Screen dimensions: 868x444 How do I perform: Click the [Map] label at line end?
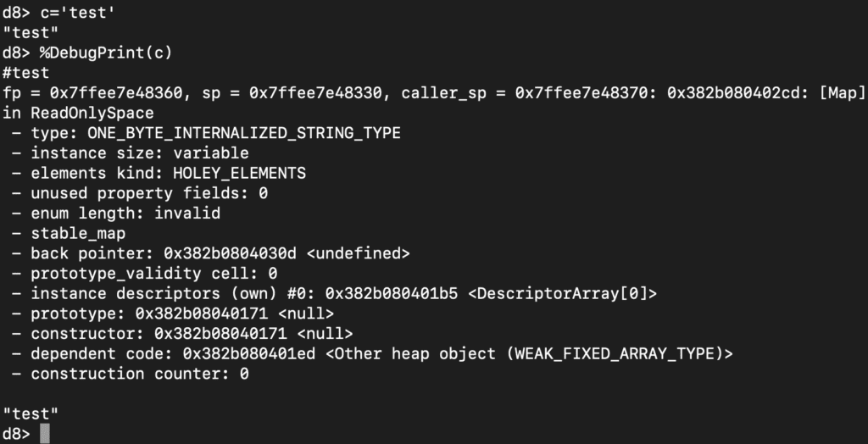[842, 93]
